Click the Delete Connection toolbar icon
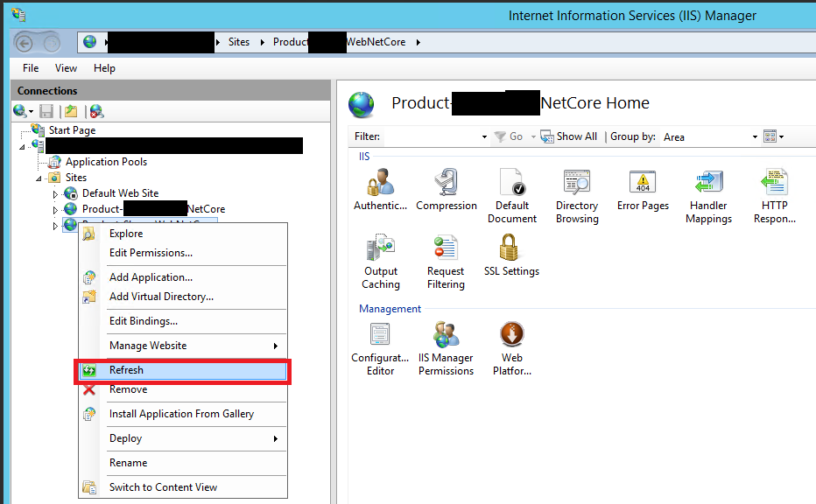Screen dimensions: 816x504 [96, 111]
